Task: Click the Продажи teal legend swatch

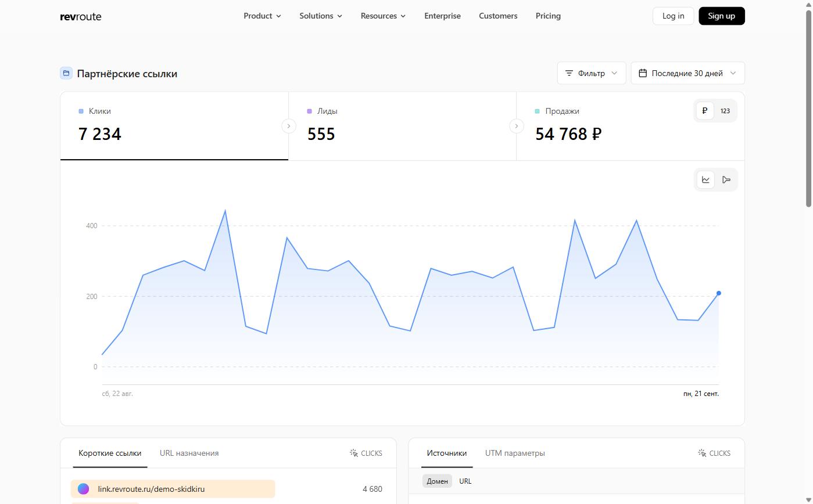Action: point(537,111)
